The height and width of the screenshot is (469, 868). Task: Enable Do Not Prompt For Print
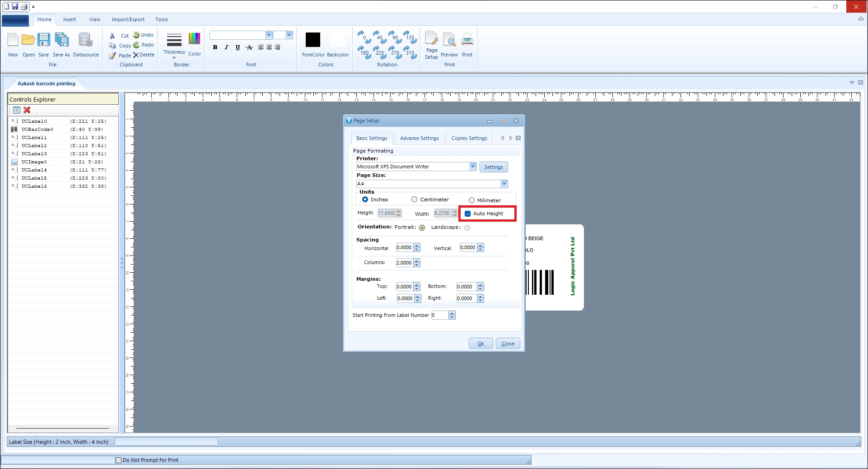(x=119, y=460)
